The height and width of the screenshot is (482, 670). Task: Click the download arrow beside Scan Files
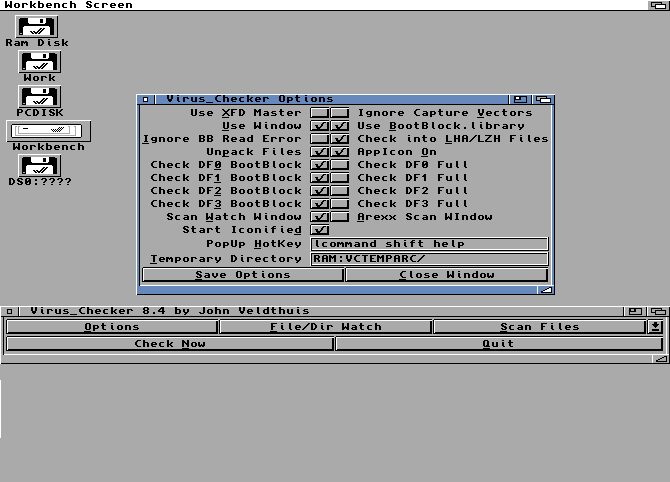(655, 327)
